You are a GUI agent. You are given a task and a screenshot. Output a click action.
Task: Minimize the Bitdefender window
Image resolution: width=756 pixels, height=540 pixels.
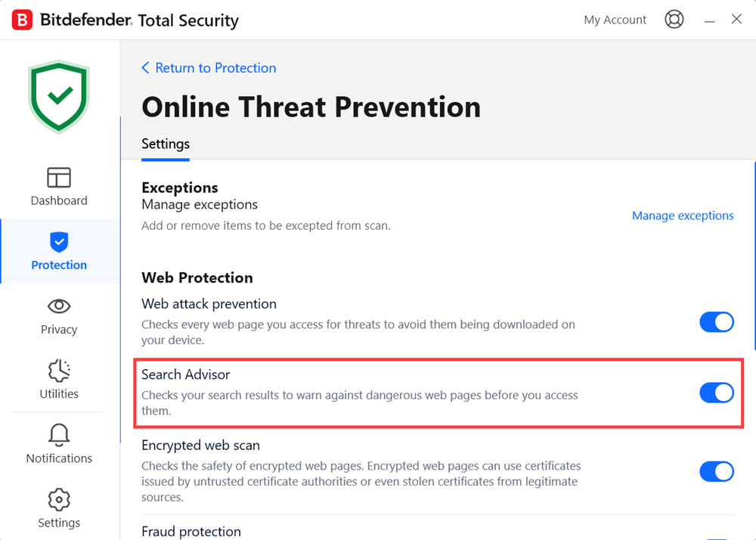tap(710, 20)
